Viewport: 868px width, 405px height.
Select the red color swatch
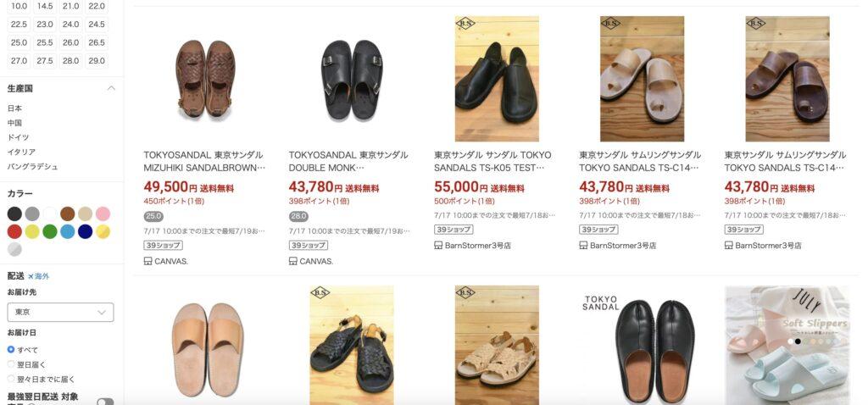point(15,231)
